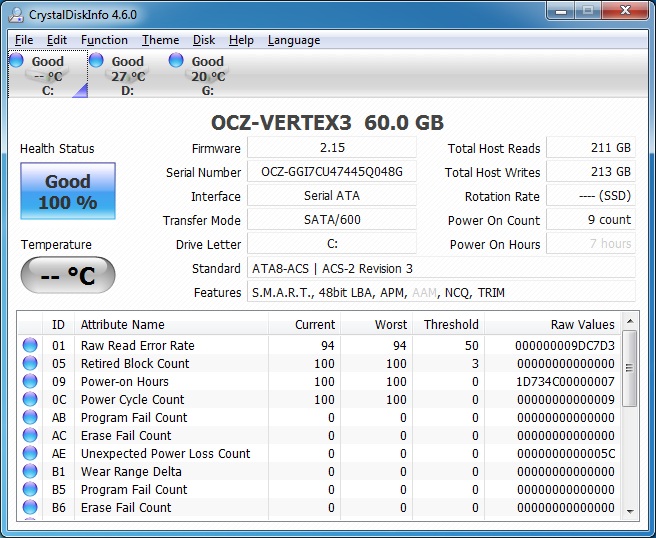Open the Edit menu
Image resolution: width=656 pixels, height=538 pixels.
(x=57, y=40)
